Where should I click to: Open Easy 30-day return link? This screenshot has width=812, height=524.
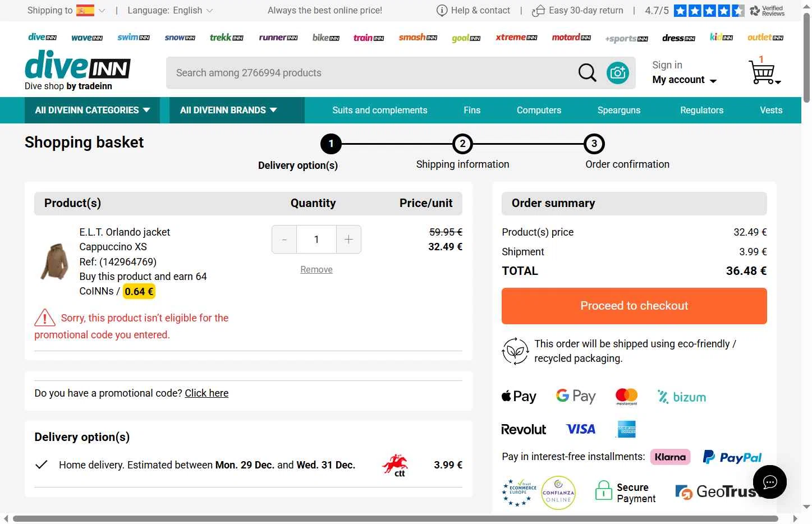(578, 10)
